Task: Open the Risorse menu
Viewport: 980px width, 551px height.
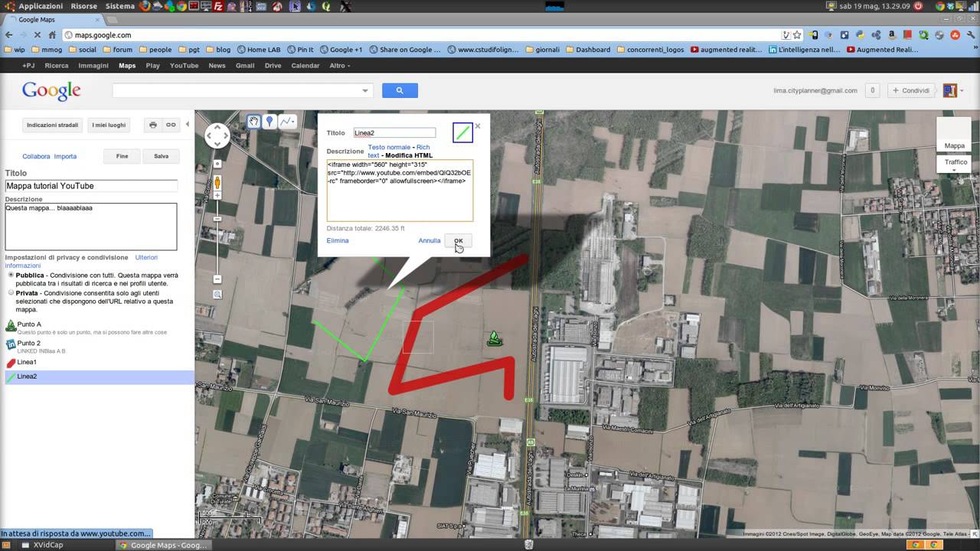Action: pos(84,6)
